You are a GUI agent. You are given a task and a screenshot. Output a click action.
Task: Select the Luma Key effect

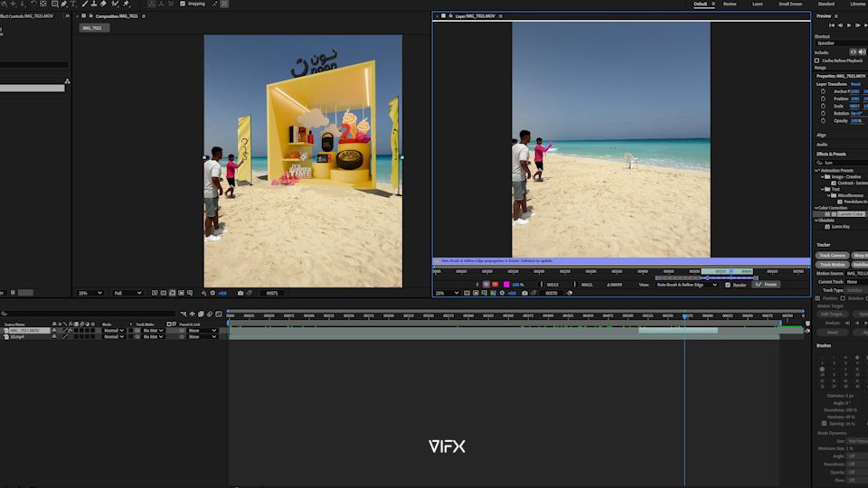tap(840, 226)
